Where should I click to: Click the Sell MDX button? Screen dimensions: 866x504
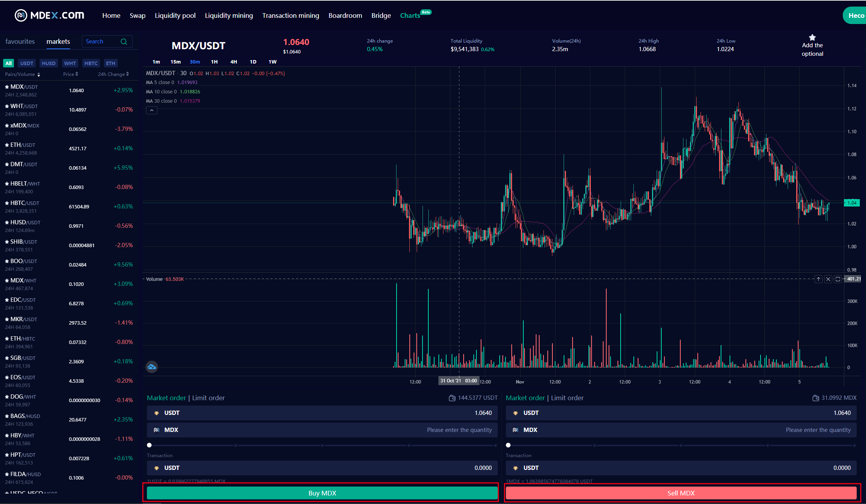681,493
